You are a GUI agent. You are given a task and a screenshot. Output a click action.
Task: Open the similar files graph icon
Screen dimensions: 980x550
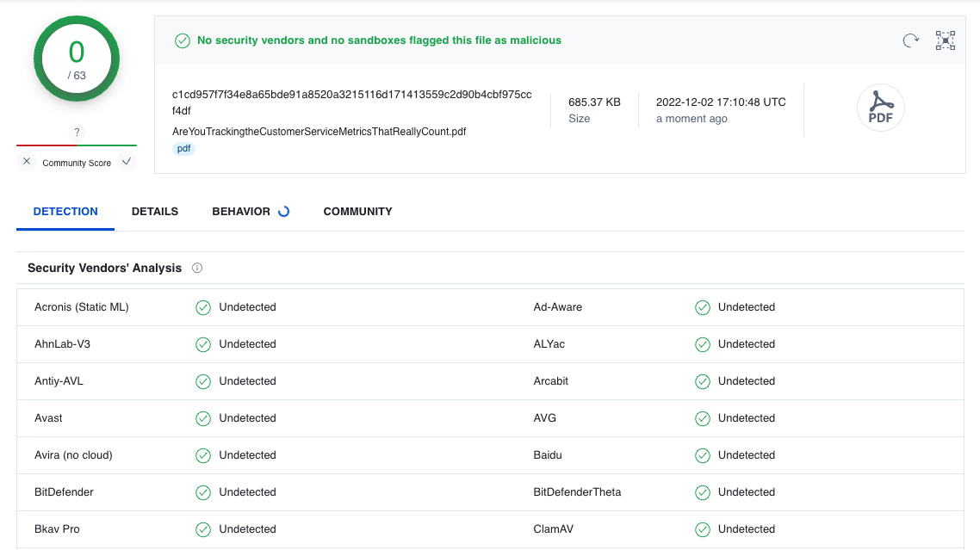tap(946, 40)
